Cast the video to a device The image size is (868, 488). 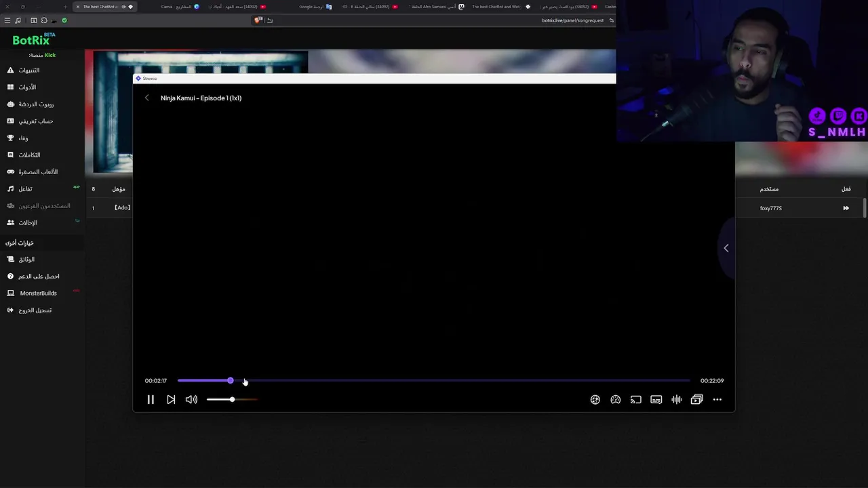(x=636, y=400)
